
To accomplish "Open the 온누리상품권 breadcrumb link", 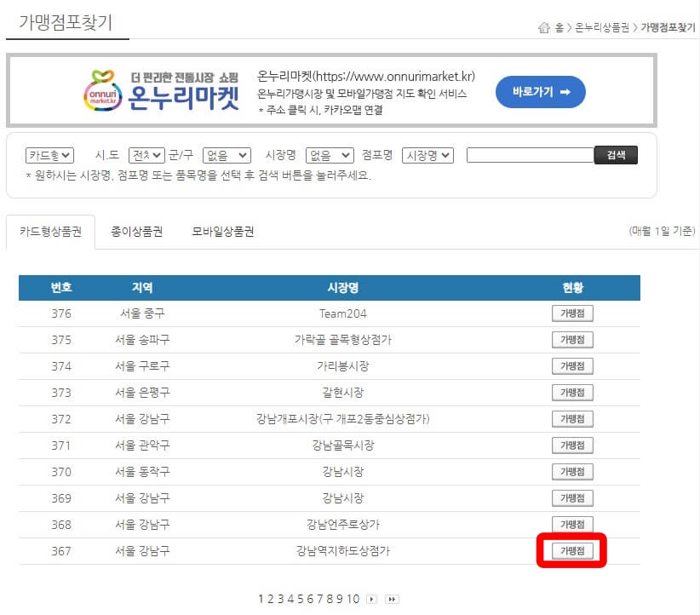I will click(x=600, y=26).
